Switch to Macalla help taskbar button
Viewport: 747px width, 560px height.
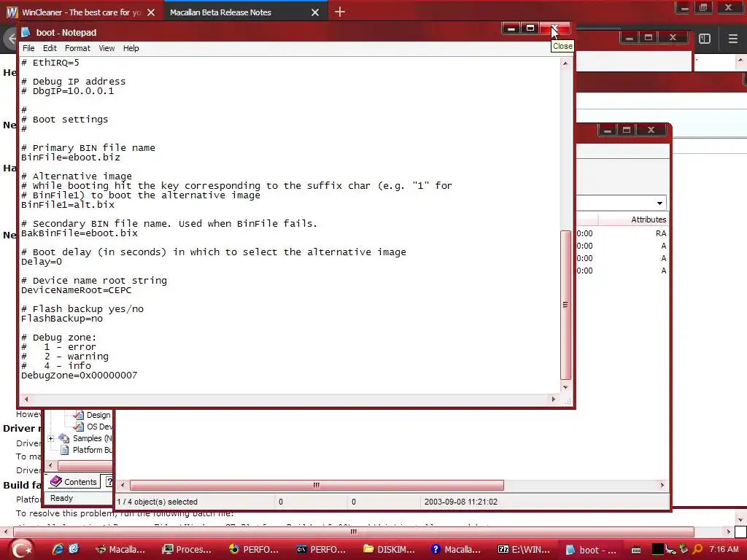click(455, 550)
